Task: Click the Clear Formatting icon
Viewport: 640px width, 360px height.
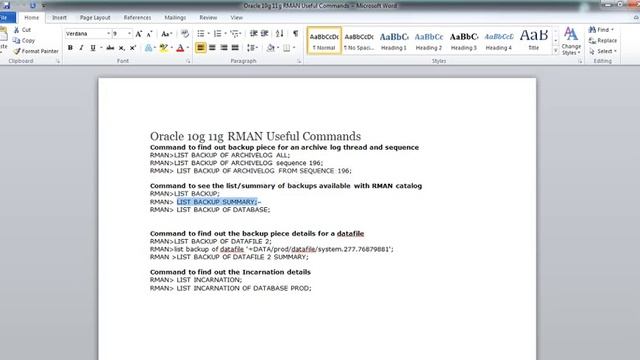Action: 185,34
